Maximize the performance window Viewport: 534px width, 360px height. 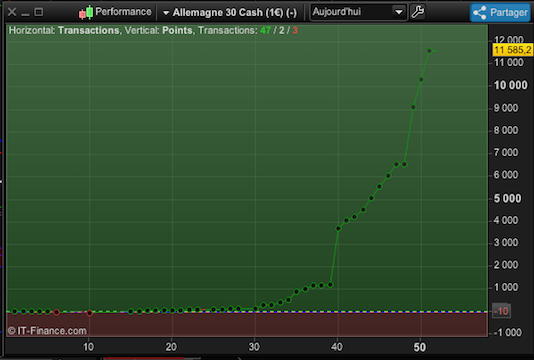pyautogui.click(x=39, y=12)
